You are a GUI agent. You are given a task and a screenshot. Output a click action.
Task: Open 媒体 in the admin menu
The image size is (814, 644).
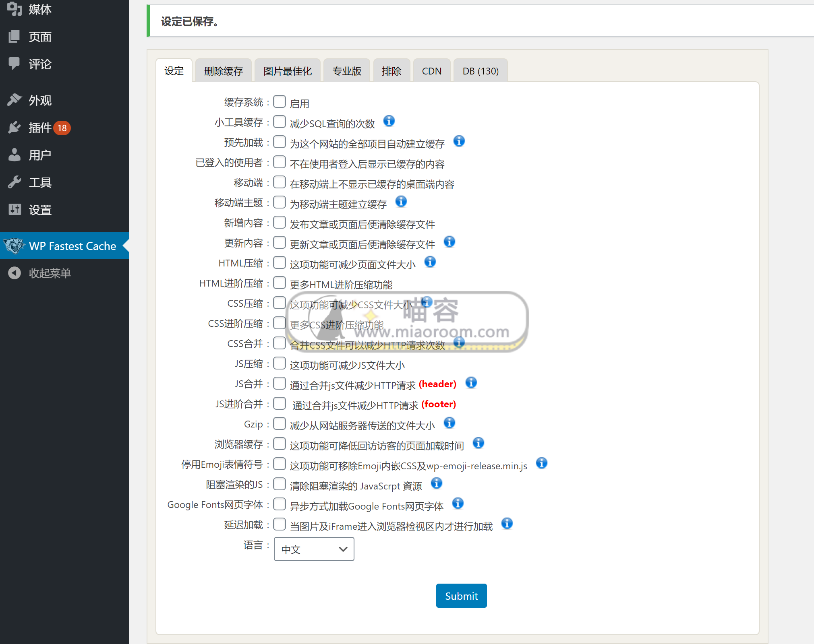tap(40, 9)
